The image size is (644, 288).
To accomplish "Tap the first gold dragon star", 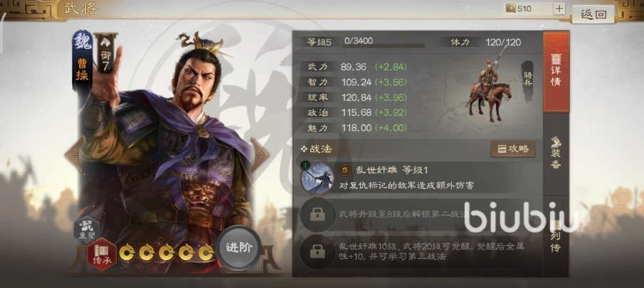I will pyautogui.click(x=127, y=252).
